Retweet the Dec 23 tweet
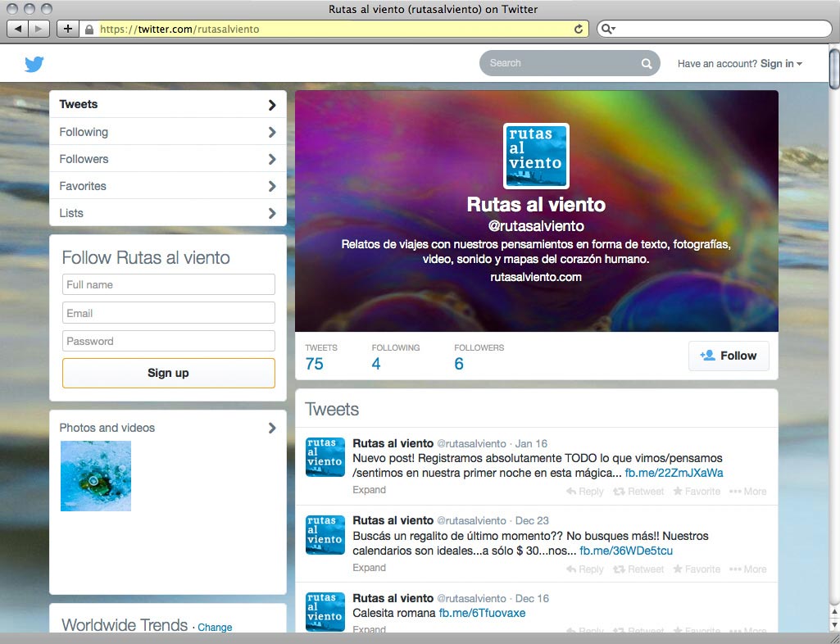The width and height of the screenshot is (840, 644). coord(638,569)
